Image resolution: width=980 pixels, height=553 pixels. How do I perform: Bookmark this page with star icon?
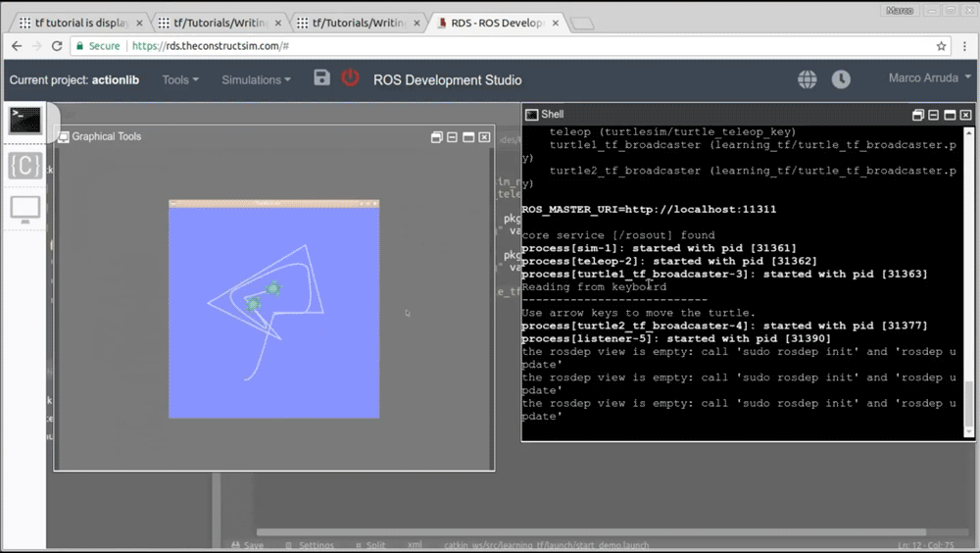(x=941, y=46)
